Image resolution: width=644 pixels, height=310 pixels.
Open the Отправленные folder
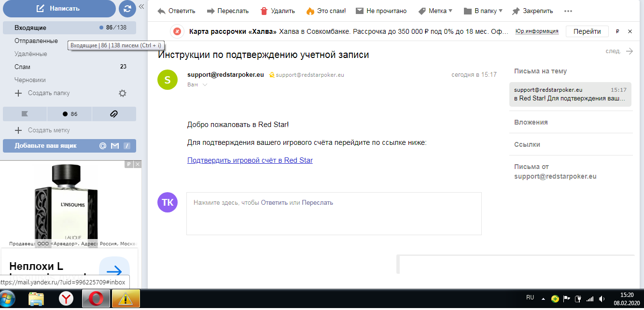click(x=36, y=41)
